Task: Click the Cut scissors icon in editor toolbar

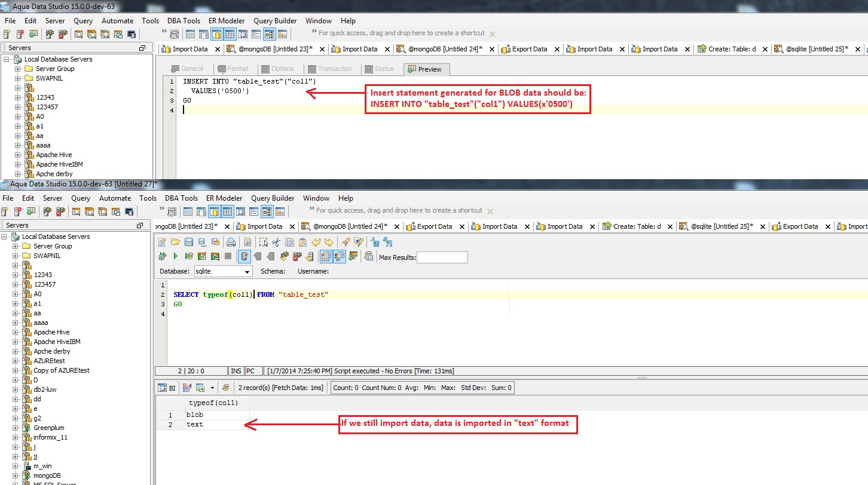Action: 276,242
